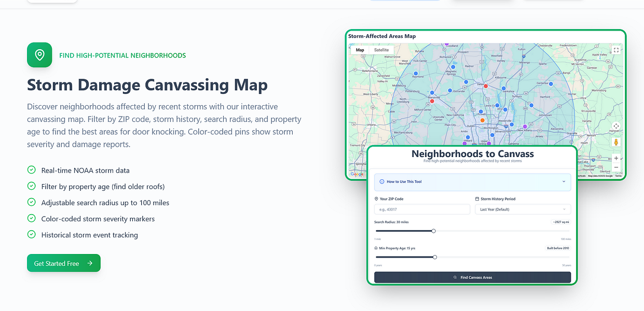Click the purple storm pin near New Albany
Image resolution: width=644 pixels, height=311 pixels.
[x=525, y=126]
